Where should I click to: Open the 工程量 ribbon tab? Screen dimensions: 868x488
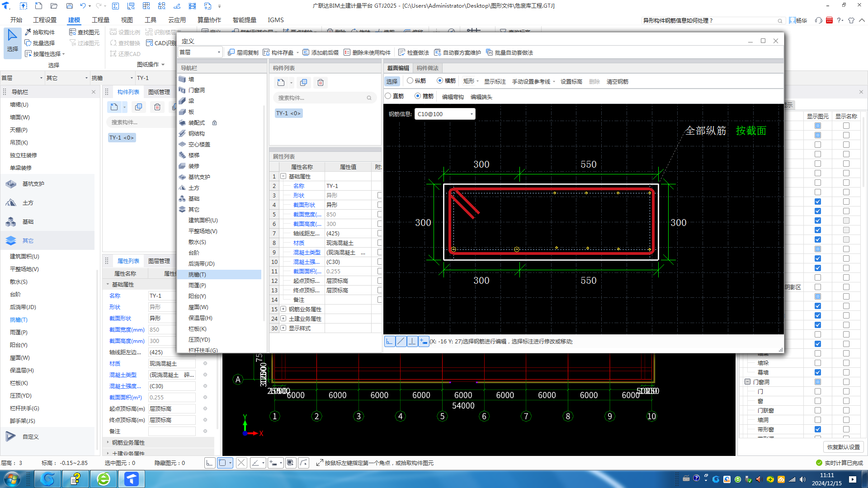point(100,20)
